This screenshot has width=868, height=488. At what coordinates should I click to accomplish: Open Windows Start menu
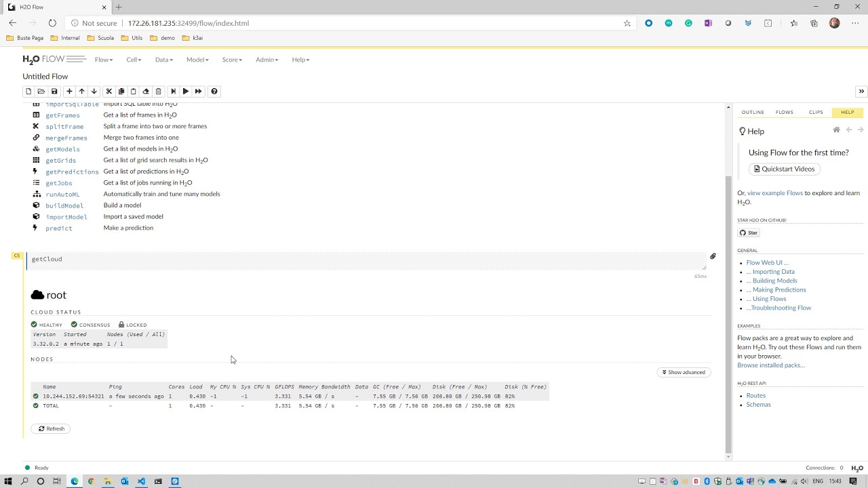click(8, 481)
